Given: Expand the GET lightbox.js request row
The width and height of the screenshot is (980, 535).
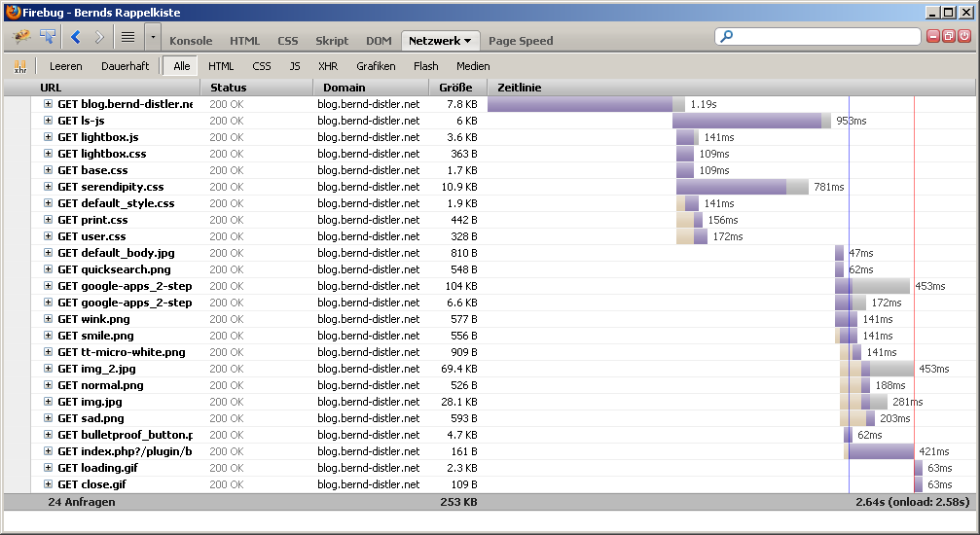Looking at the screenshot, I should (x=48, y=137).
